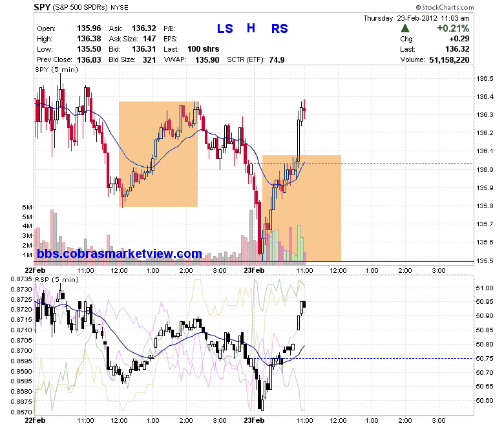Click the Bid Size value 321

pos(149,60)
